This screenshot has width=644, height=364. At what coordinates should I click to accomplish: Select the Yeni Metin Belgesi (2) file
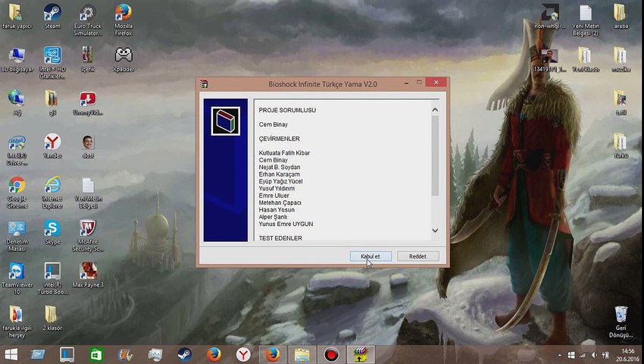585,20
